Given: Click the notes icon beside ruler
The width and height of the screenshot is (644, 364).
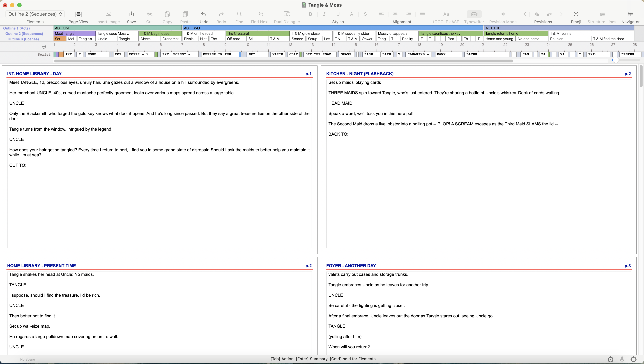Looking at the screenshot, I should click(x=44, y=47).
